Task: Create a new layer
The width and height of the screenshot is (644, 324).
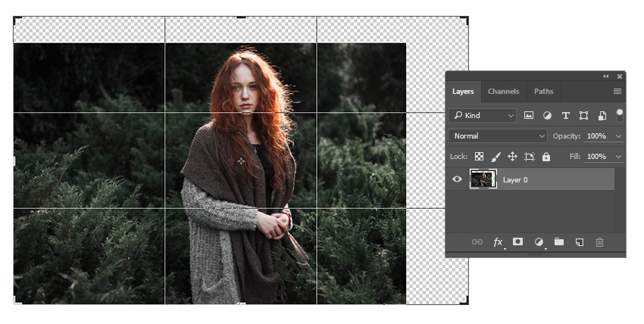Action: [579, 242]
